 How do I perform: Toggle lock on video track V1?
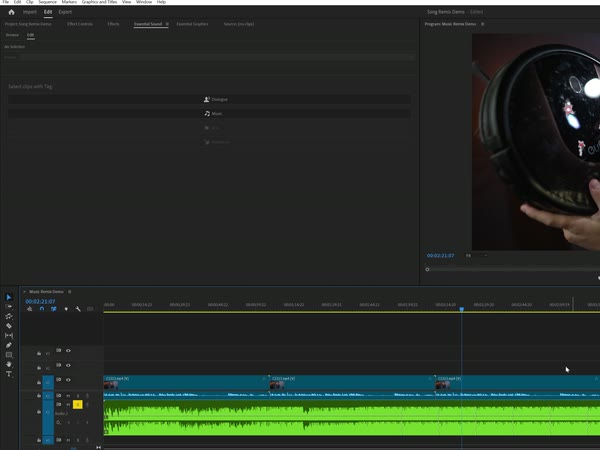39,382
